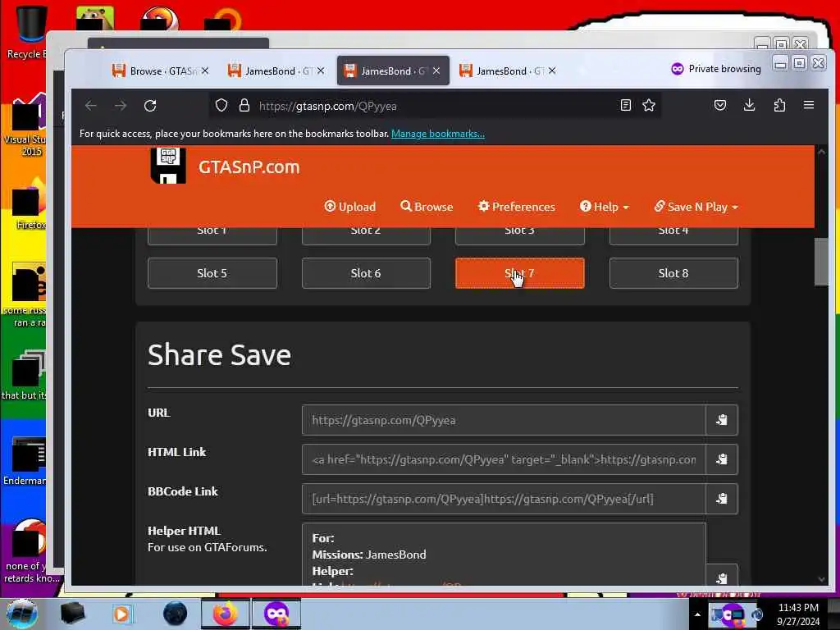Open Firefox from the taskbar
This screenshot has height=630, width=840.
click(226, 614)
